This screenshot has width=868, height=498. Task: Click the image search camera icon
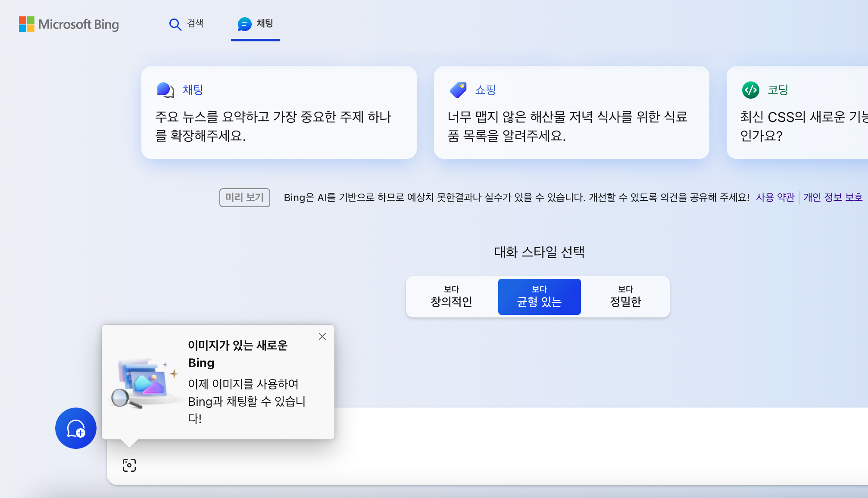tap(129, 465)
